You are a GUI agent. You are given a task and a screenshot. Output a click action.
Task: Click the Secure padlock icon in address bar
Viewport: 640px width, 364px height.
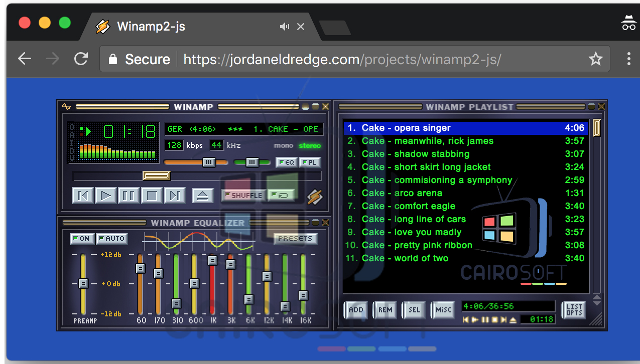coord(113,59)
